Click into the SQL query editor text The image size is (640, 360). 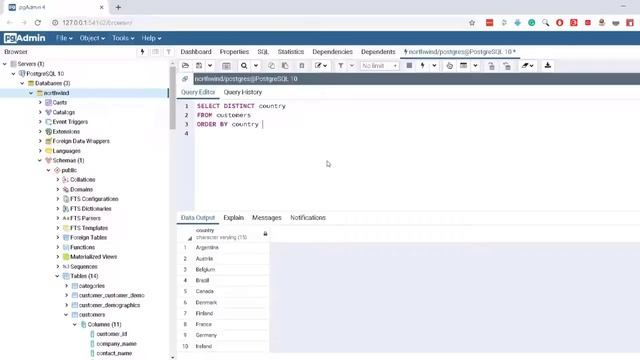(241, 115)
